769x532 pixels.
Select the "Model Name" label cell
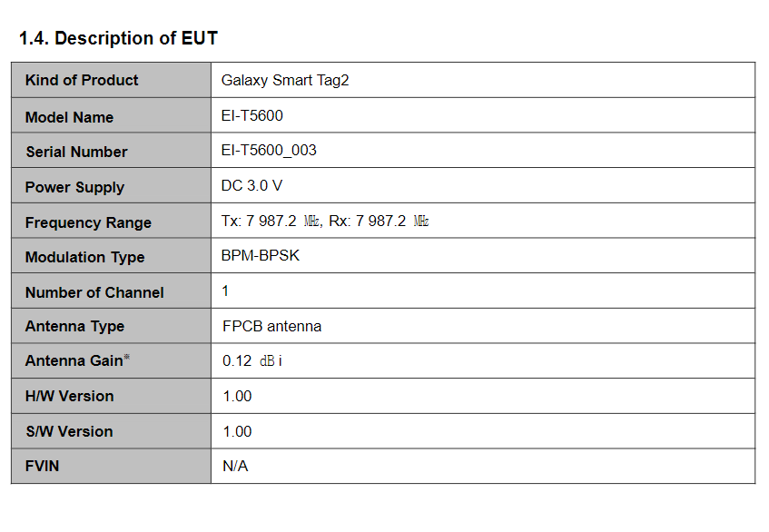pyautogui.click(x=69, y=117)
